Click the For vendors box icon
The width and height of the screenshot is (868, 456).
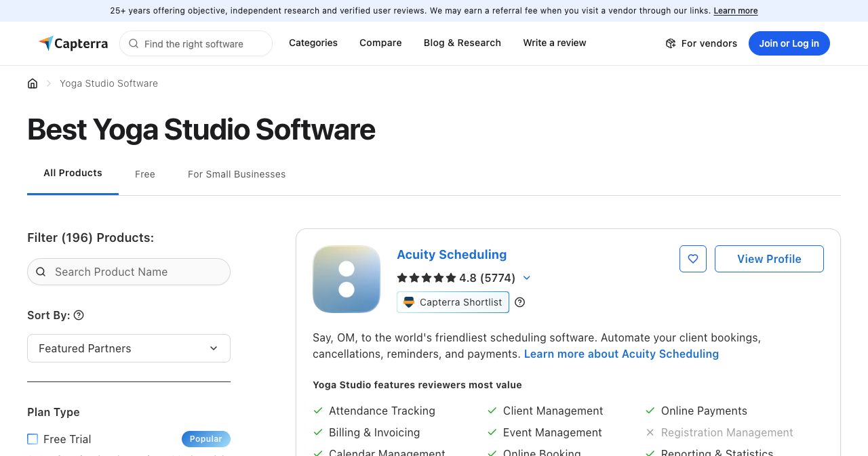(x=671, y=43)
